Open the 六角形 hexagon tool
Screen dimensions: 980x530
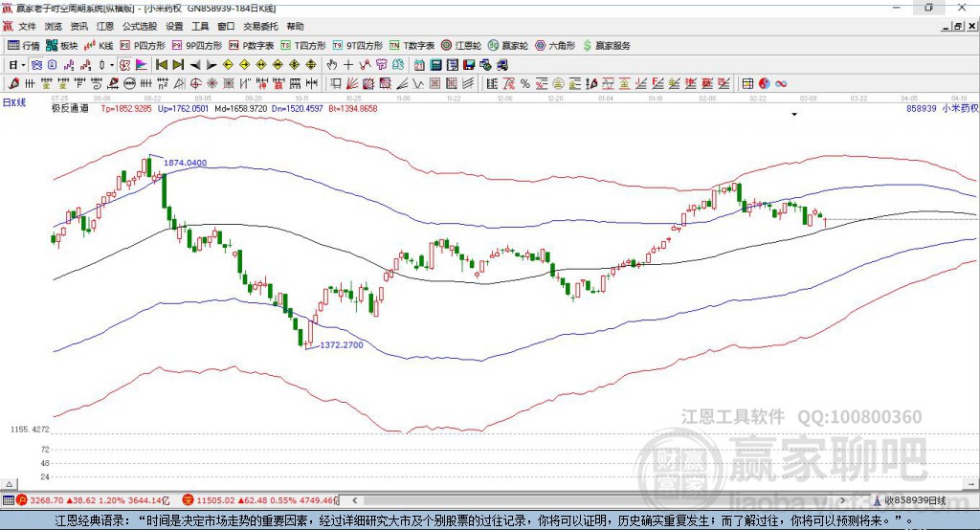[x=555, y=46]
